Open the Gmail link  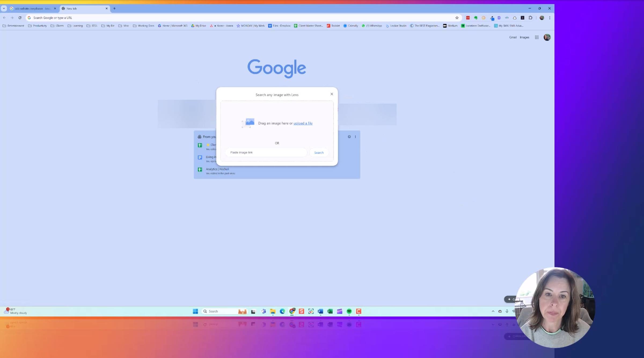[x=513, y=37]
